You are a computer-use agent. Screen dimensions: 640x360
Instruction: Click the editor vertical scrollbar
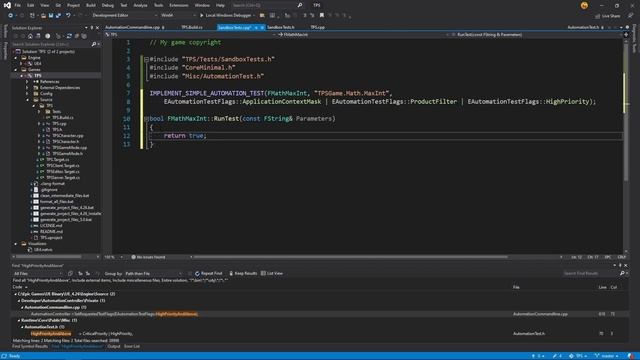tap(626, 112)
